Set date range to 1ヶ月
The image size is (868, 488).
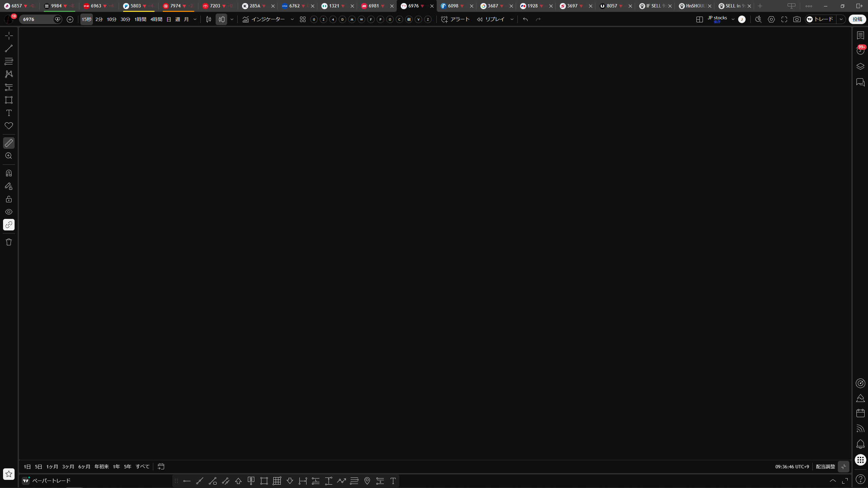point(52,467)
